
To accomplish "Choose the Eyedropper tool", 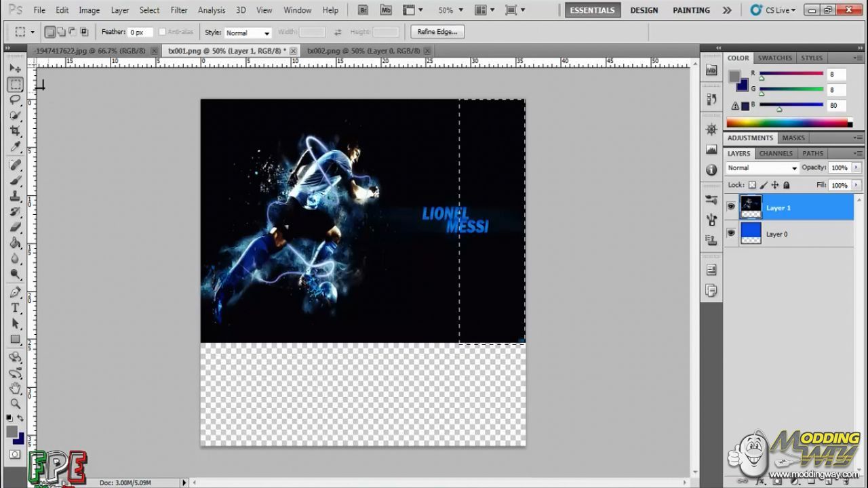I will 15,147.
